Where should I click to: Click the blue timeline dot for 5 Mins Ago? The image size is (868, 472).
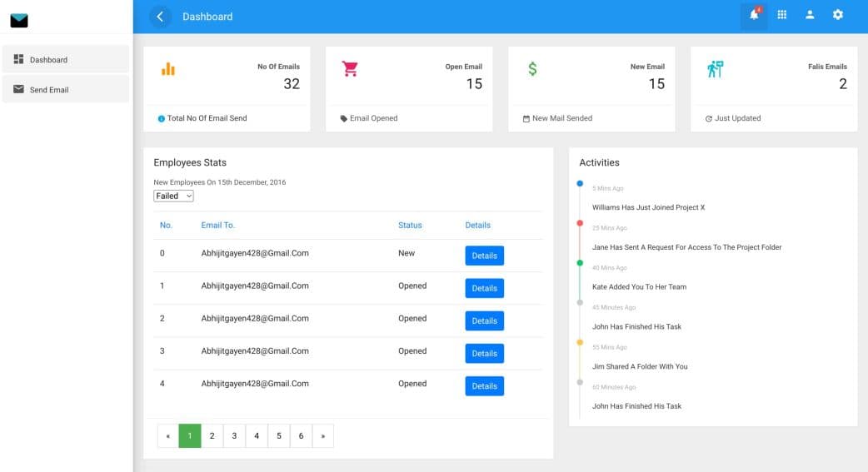pos(580,183)
